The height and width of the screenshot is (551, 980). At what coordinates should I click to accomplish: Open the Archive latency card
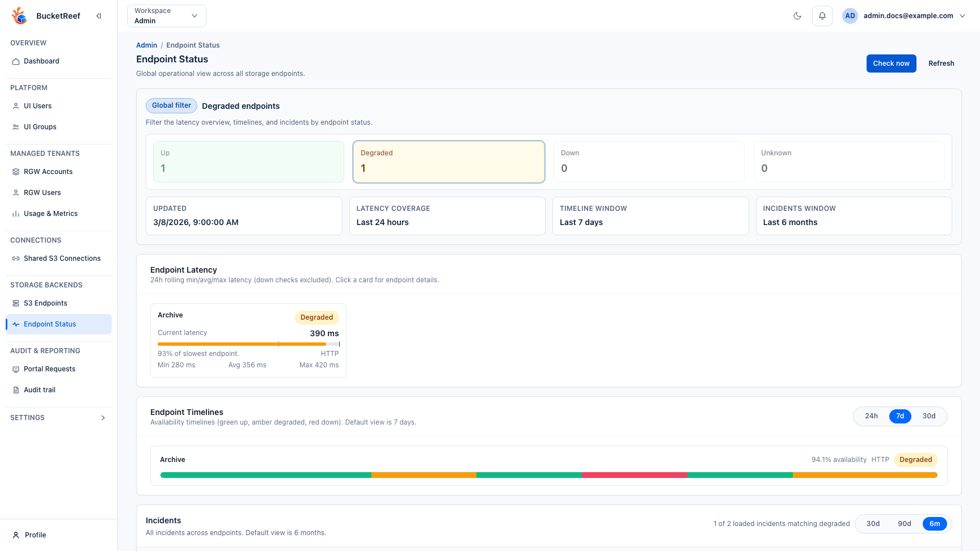coord(248,340)
